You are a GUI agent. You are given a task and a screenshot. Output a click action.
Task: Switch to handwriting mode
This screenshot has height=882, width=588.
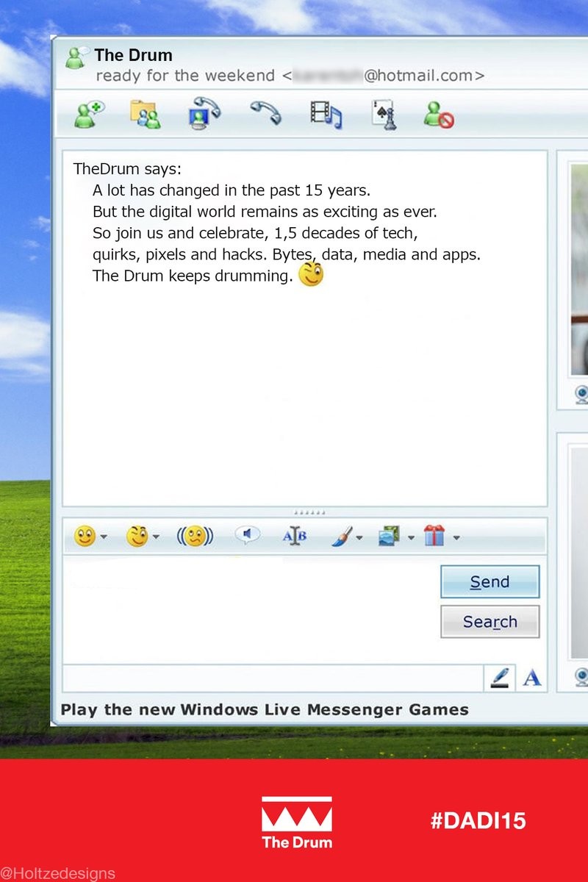[x=500, y=678]
